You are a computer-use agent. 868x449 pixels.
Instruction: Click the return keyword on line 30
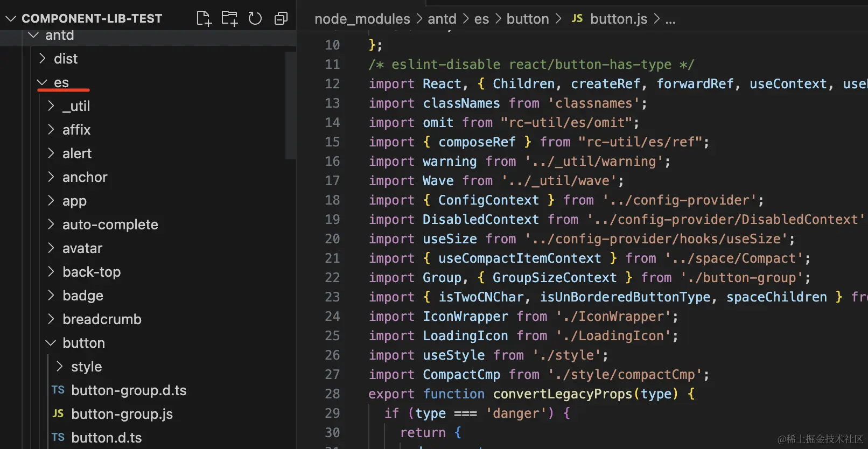423,433
